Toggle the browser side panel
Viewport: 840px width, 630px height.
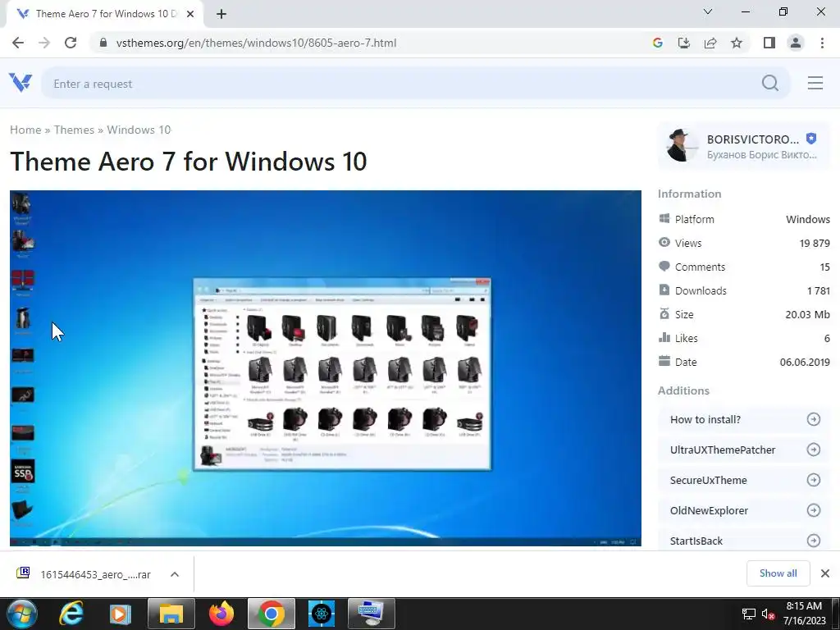[769, 43]
